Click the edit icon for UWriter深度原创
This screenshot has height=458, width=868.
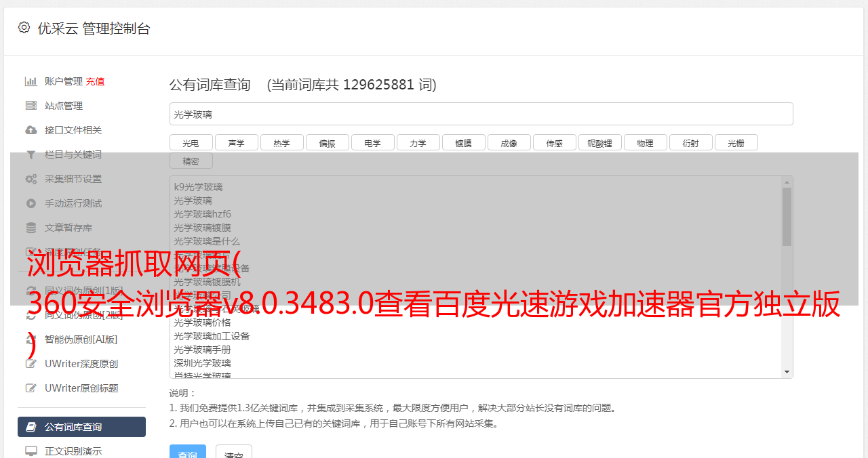point(31,364)
